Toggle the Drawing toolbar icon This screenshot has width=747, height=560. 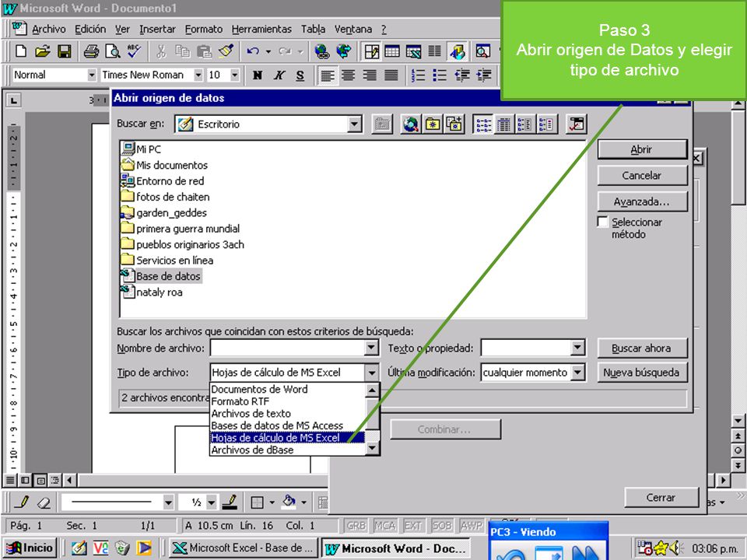click(458, 51)
